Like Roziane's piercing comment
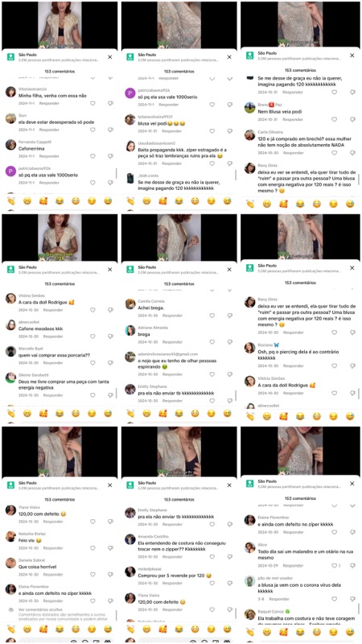Image resolution: width=362 pixels, height=644 pixels. [x=334, y=365]
